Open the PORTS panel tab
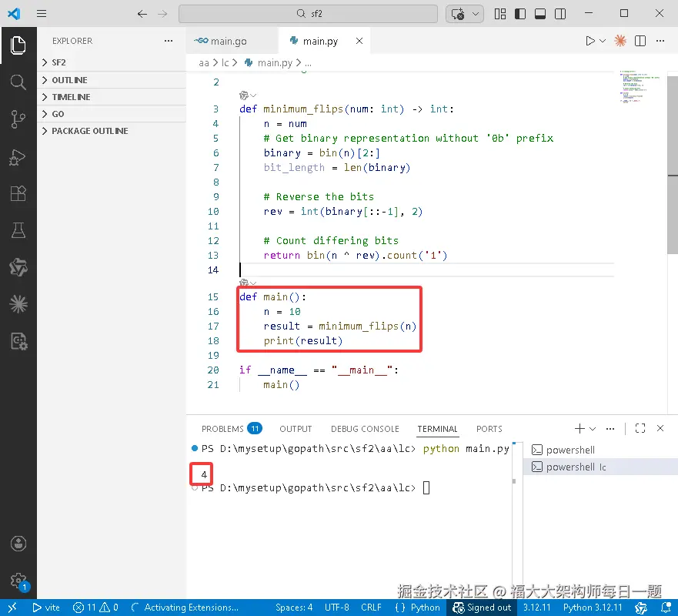Screen dimensions: 678x616 (489, 428)
